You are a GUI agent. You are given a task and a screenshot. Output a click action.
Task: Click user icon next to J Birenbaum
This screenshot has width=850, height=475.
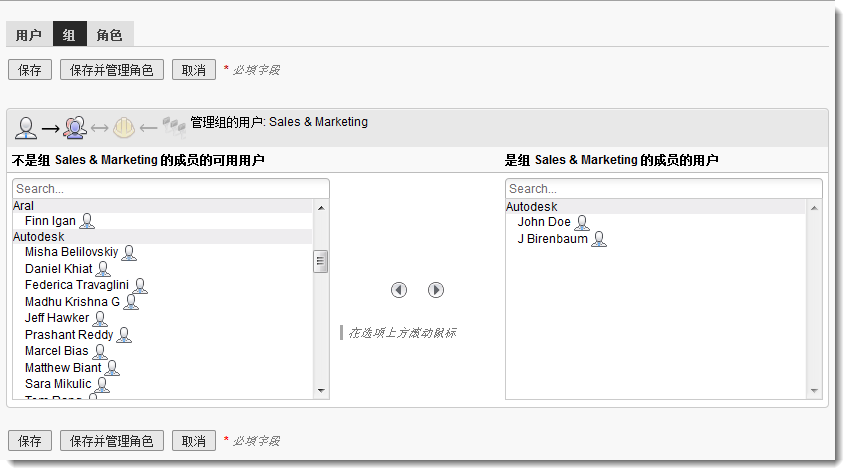(599, 239)
